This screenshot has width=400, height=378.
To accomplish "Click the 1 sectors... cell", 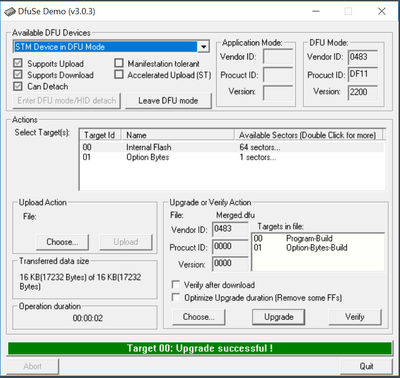I will pos(258,157).
